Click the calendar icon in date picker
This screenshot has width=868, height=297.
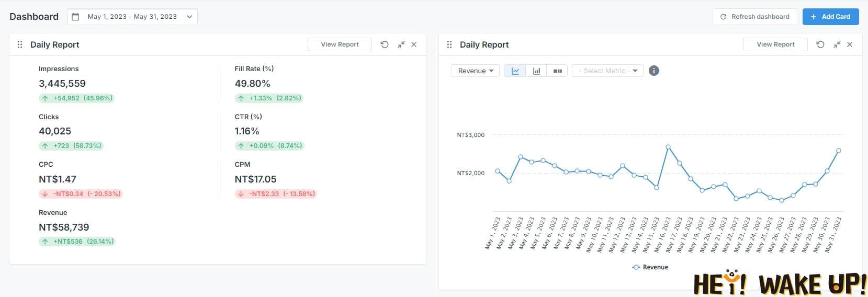tap(75, 17)
